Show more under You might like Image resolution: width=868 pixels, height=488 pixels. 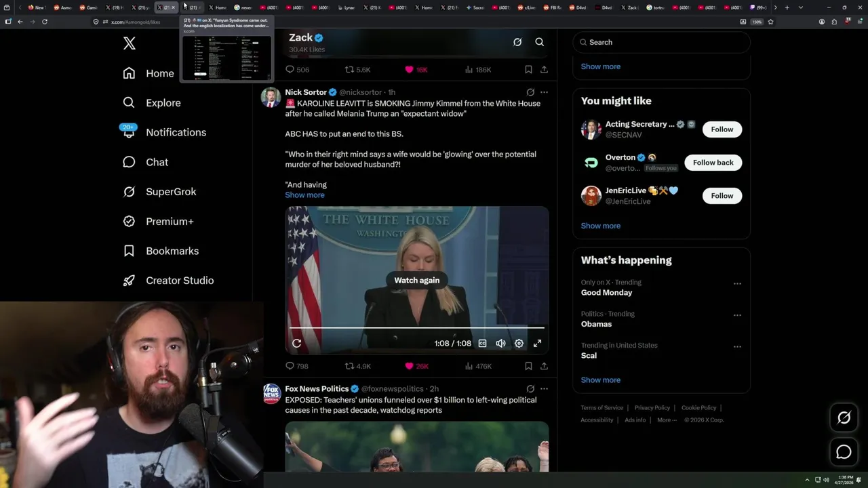point(601,226)
